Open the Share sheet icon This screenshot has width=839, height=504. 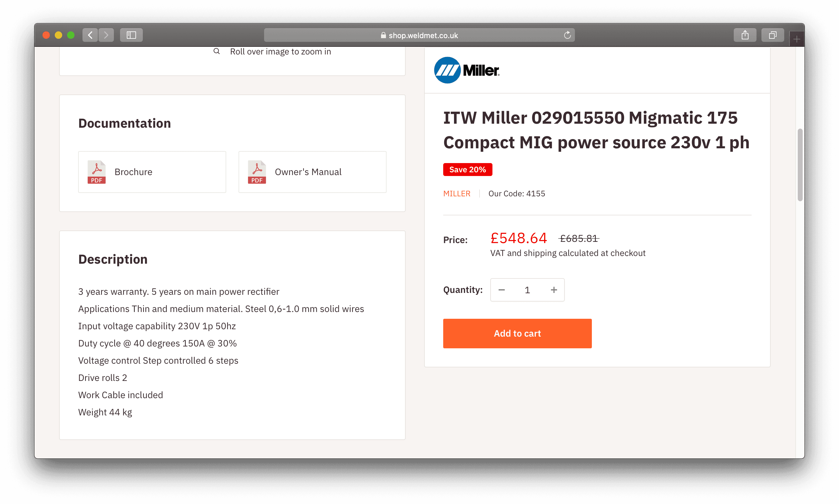tap(745, 35)
